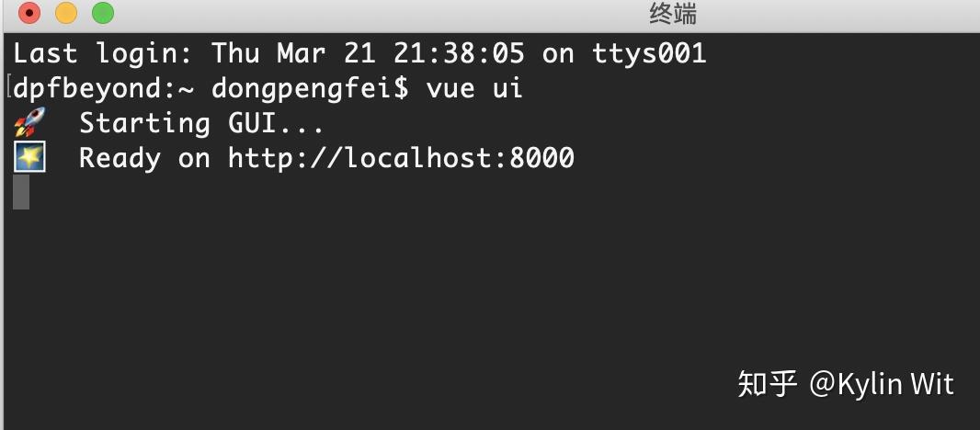Click the dongpengfei$ username prompt
This screenshot has height=430, width=980.
click(x=310, y=90)
